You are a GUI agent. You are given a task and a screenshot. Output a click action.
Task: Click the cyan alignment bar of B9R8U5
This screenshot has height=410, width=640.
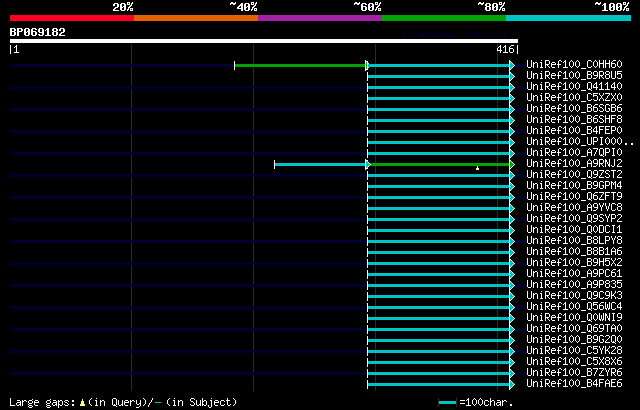click(439, 76)
